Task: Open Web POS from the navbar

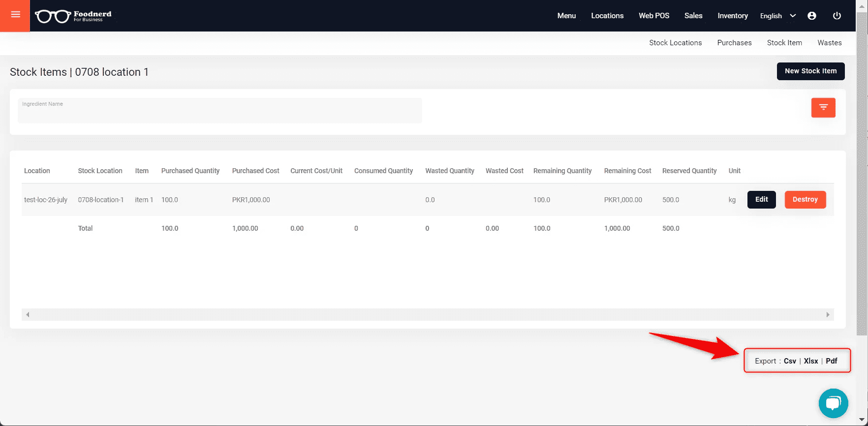Action: pos(654,16)
